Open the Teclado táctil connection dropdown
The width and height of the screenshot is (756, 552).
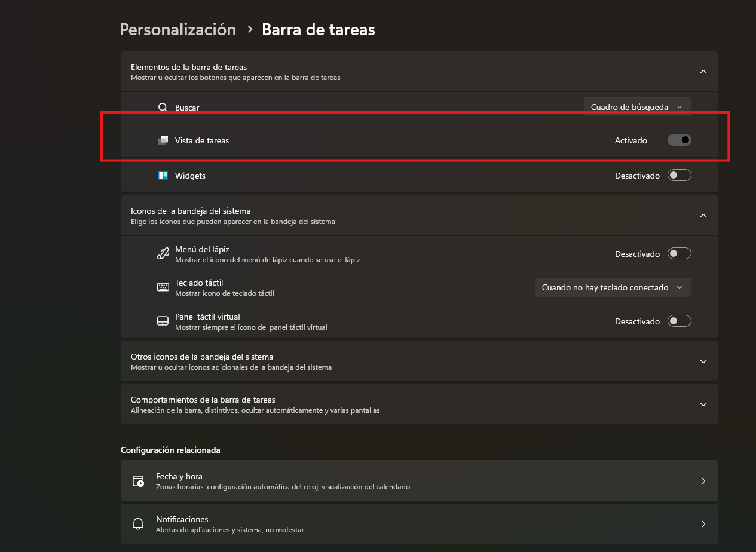click(x=613, y=287)
